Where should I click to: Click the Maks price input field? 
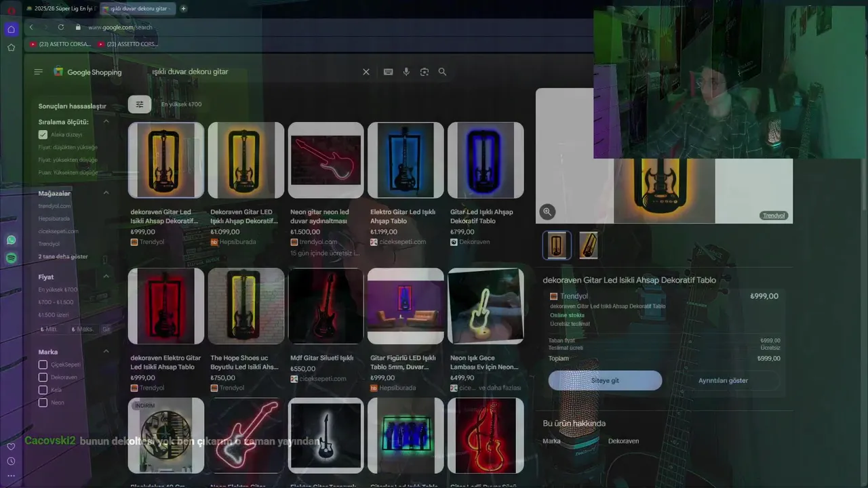(x=84, y=329)
